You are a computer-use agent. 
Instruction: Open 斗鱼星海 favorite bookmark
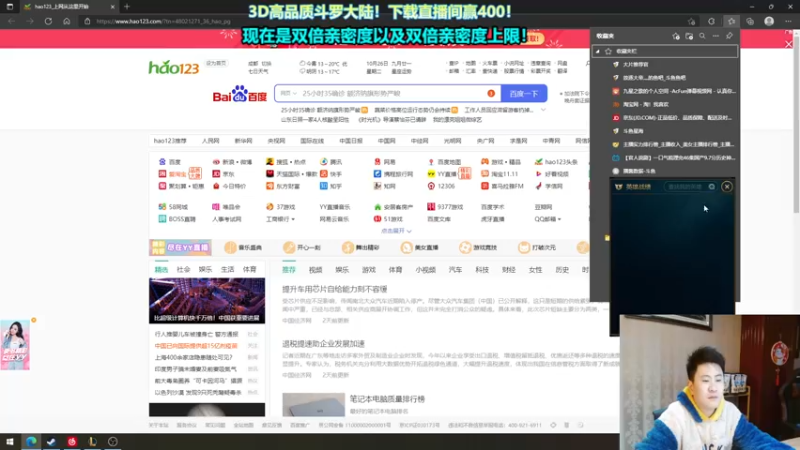point(633,131)
